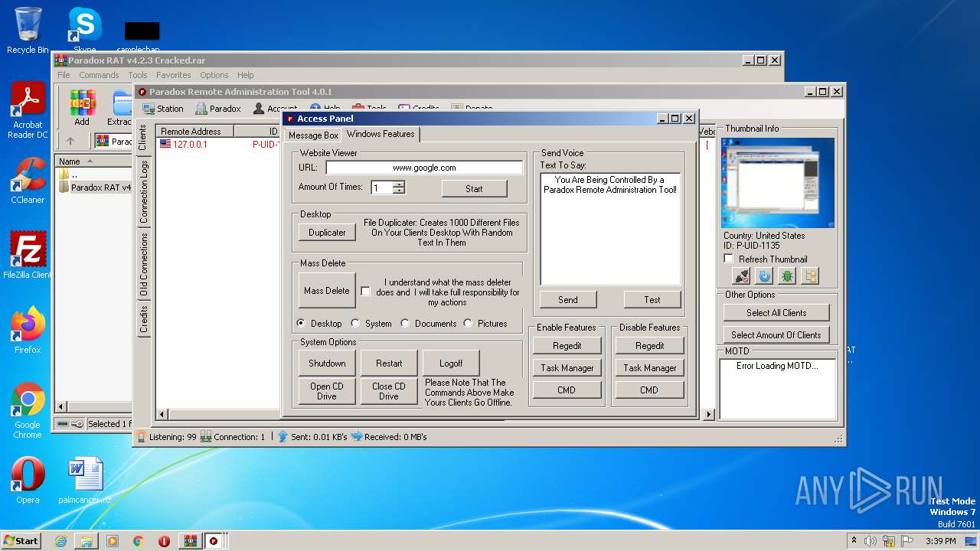Click Start in the Website Viewer group

pyautogui.click(x=474, y=189)
